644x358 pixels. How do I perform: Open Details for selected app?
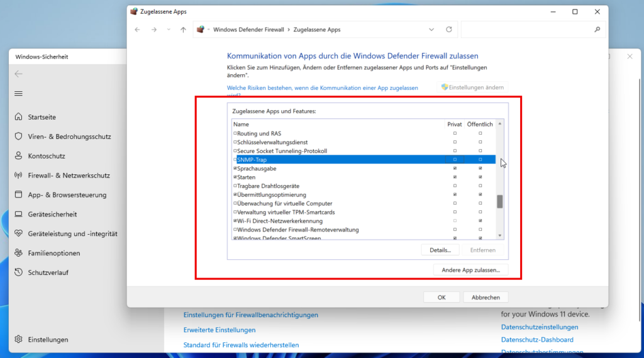click(440, 250)
